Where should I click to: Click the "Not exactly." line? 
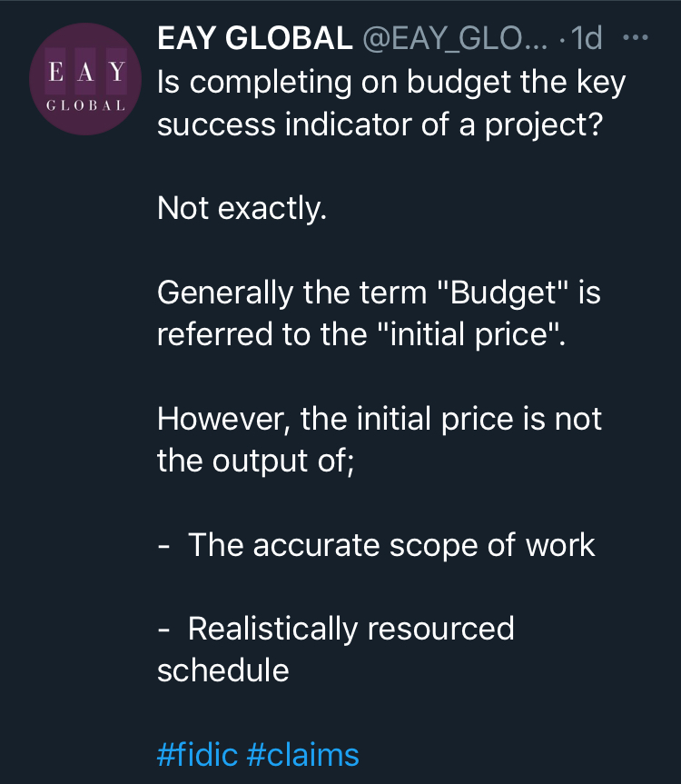tap(241, 209)
